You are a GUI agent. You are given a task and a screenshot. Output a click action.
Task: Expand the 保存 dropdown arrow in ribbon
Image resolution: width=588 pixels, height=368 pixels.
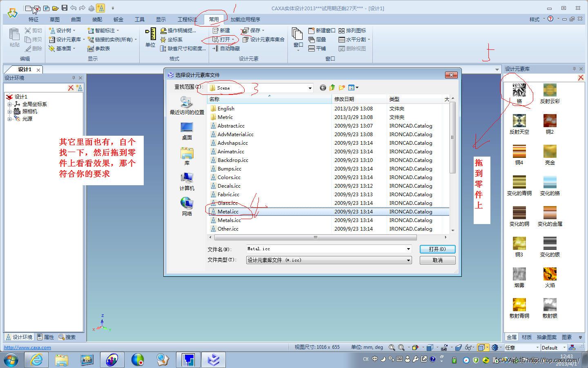263,30
